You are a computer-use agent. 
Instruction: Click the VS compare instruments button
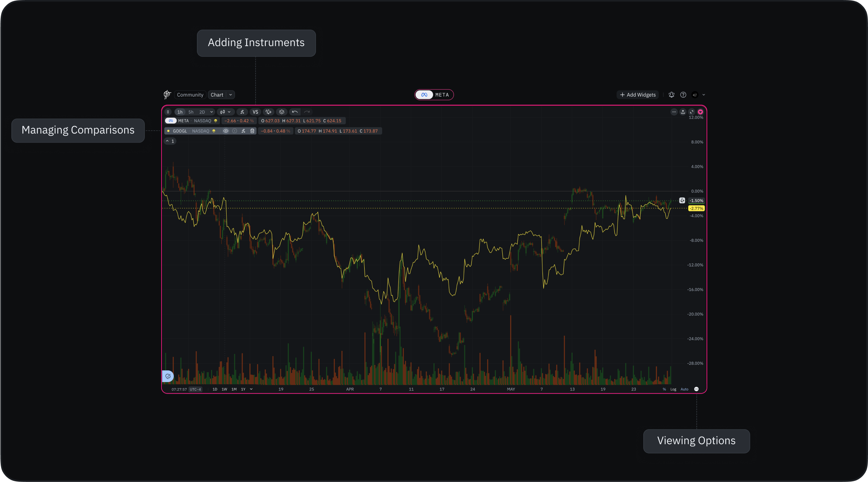point(255,112)
